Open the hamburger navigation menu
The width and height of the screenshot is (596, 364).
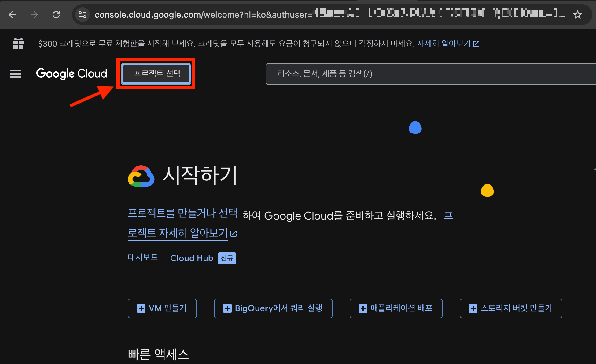16,74
